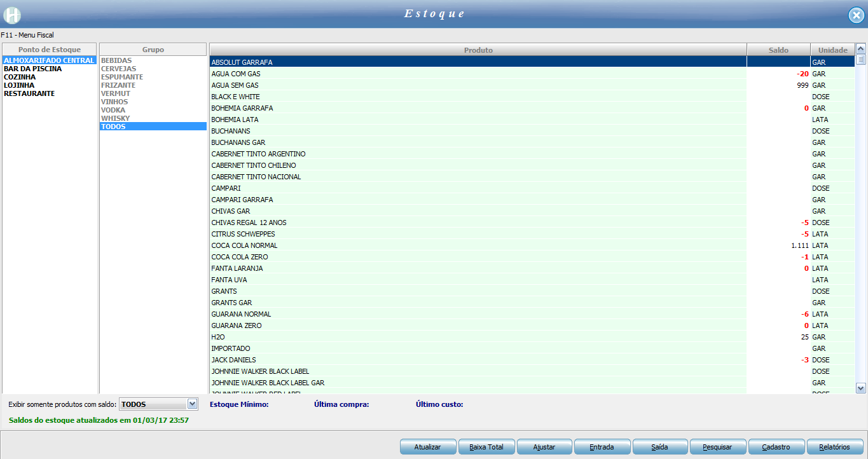868x459 pixels.
Task: Click the round H logo icon
Action: coord(13,15)
